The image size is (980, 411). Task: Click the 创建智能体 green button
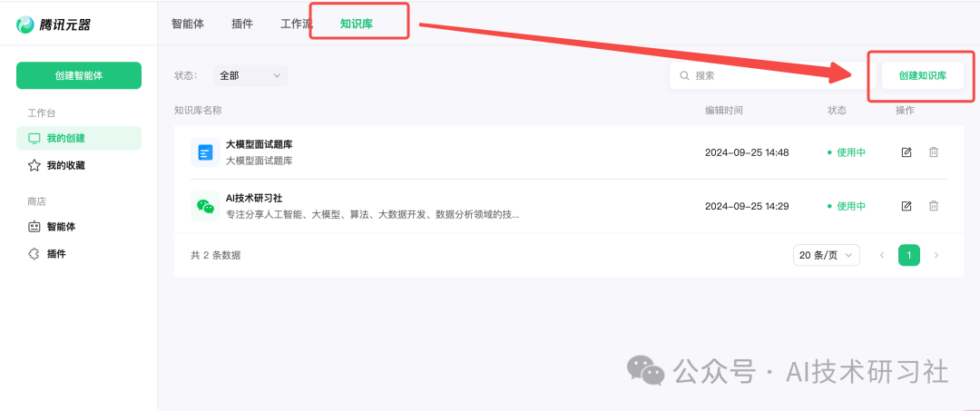point(79,75)
